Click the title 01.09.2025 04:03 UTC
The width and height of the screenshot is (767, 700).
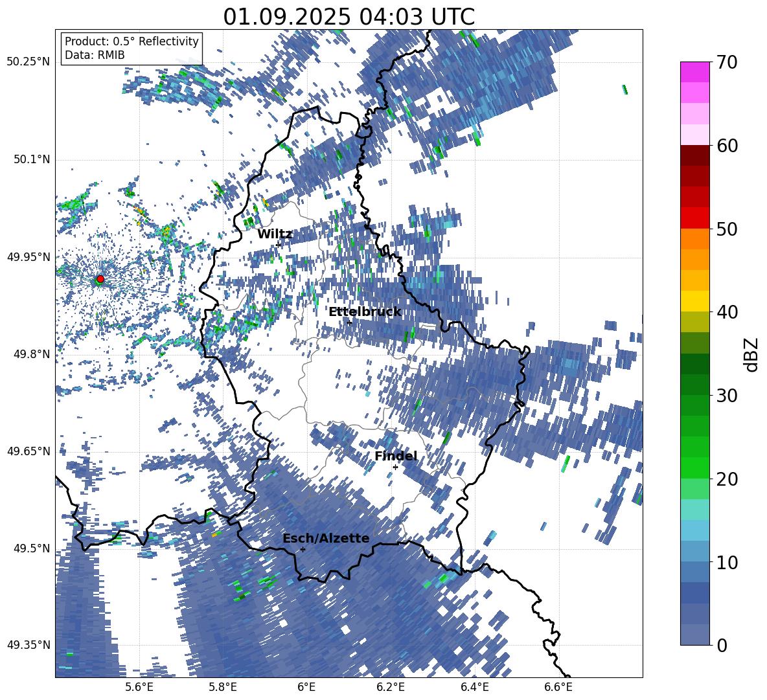pyautogui.click(x=349, y=17)
